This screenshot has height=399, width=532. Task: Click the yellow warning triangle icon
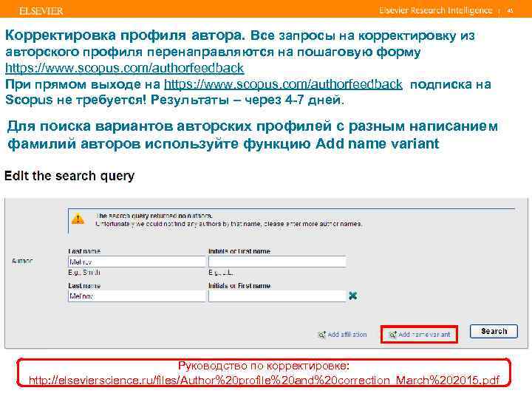pyautogui.click(x=78, y=219)
